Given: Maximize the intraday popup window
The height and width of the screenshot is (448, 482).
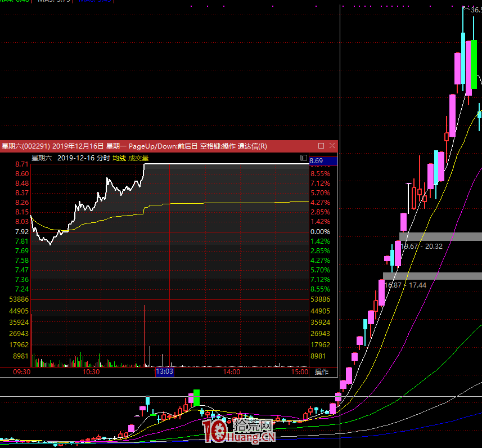Looking at the screenshot, I should coord(321,146).
